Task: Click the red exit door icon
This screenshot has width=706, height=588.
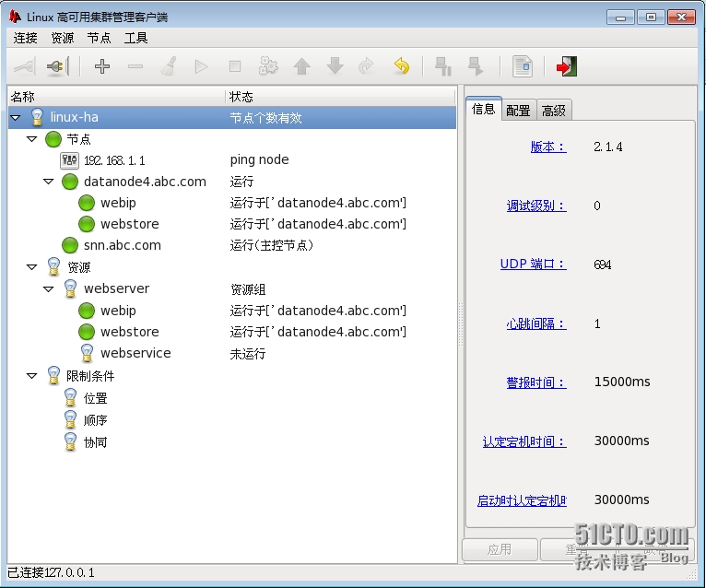Action: pos(566,66)
